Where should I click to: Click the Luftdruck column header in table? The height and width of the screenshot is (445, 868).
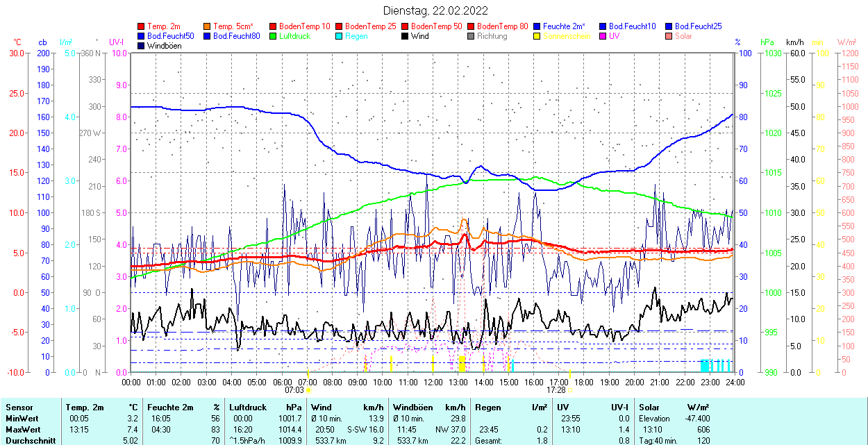pyautogui.click(x=247, y=408)
